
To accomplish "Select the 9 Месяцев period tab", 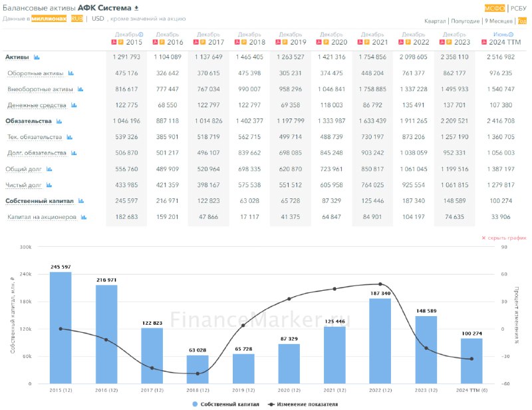I will pyautogui.click(x=498, y=21).
